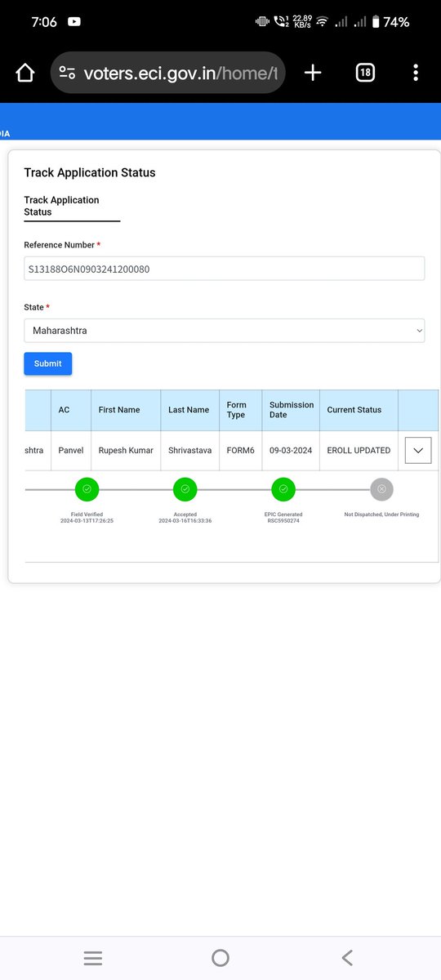Click the AC column header
Image resolution: width=441 pixels, height=980 pixels.
pos(70,410)
